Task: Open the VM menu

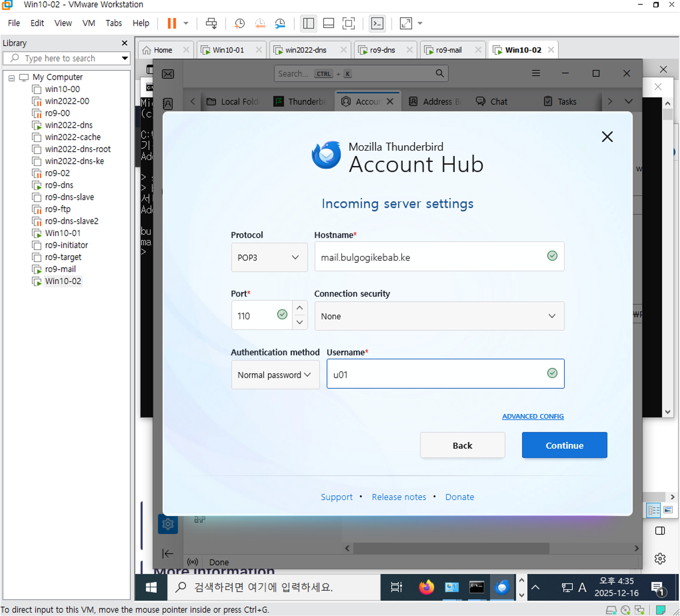Action: coord(88,23)
